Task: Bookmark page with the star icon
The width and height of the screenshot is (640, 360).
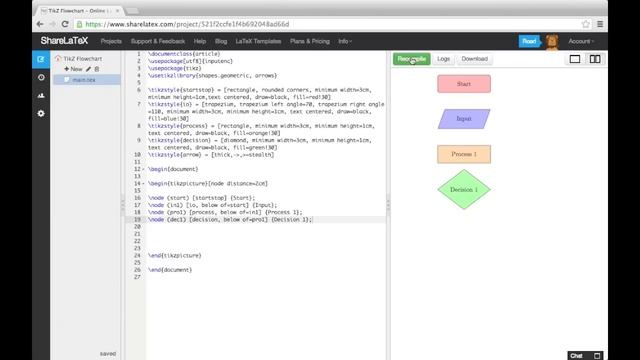Action: coord(586,24)
